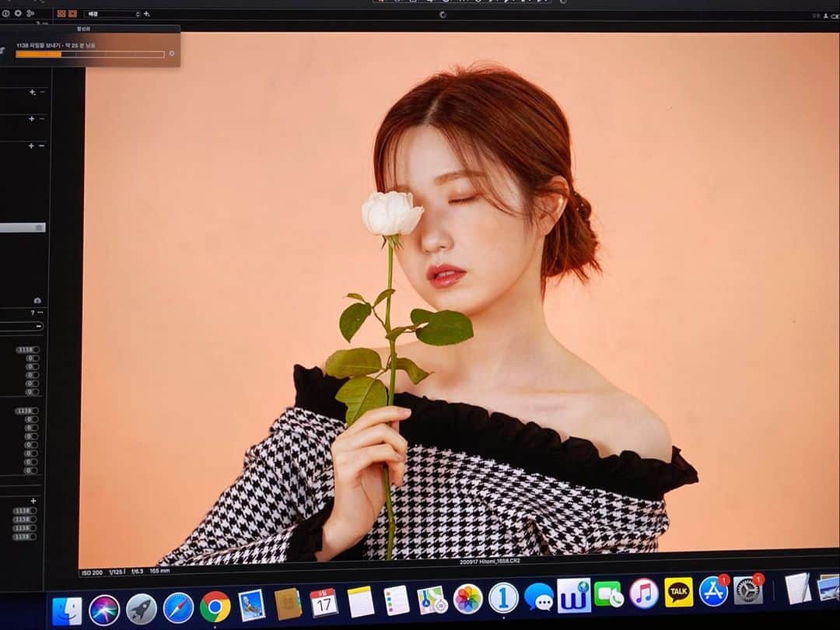Click the second panel minus button
Image resolution: width=840 pixels, height=630 pixels.
(42, 118)
